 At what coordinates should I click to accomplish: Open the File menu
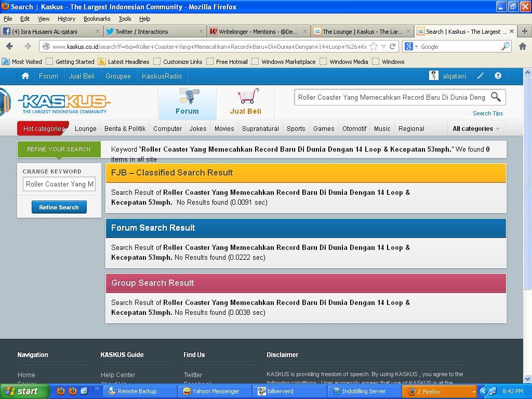point(8,19)
